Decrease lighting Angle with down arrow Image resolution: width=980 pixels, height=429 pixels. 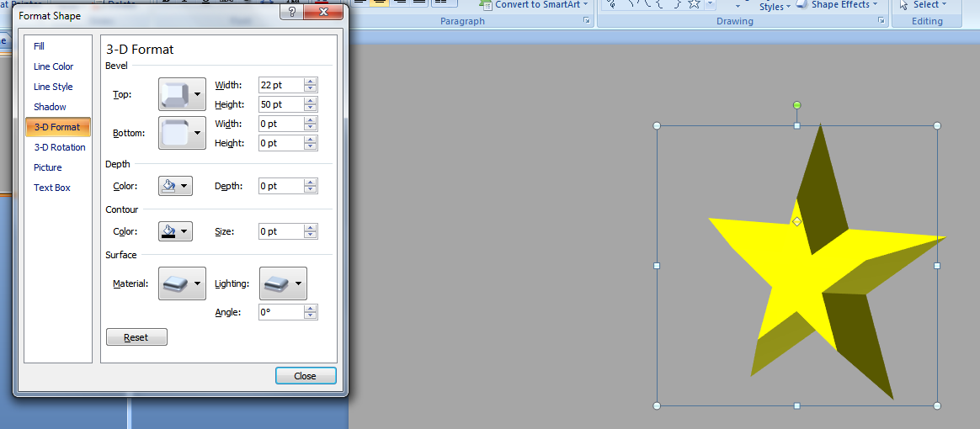click(x=311, y=316)
